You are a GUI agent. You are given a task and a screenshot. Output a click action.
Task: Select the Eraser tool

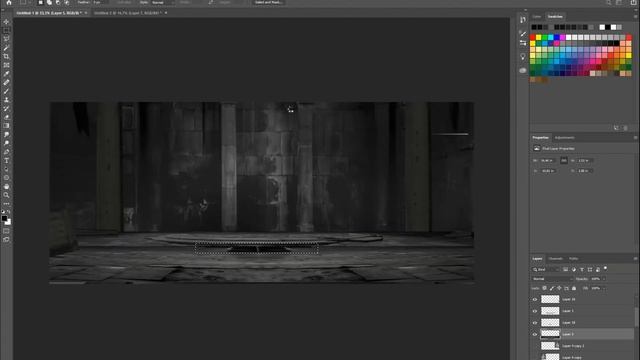pyautogui.click(x=6, y=117)
